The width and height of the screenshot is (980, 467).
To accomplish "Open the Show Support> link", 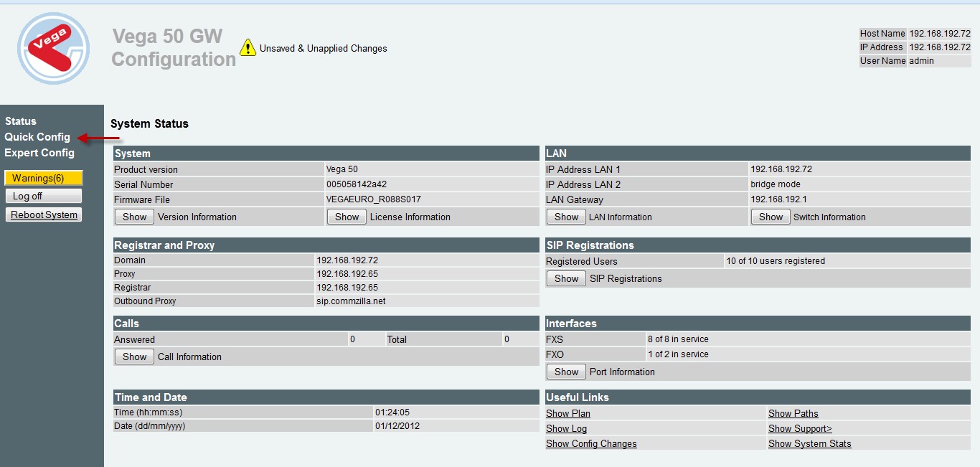I will (x=800, y=429).
